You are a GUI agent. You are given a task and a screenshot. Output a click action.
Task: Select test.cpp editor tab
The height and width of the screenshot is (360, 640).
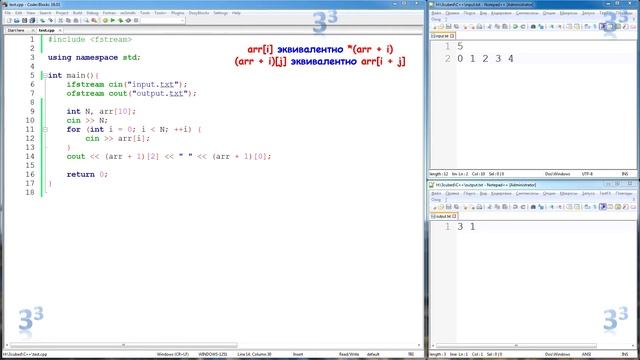click(47, 30)
